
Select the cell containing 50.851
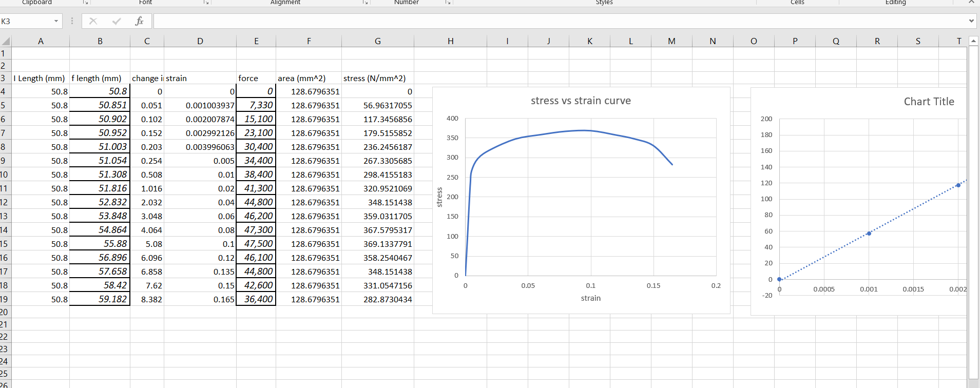tap(100, 105)
